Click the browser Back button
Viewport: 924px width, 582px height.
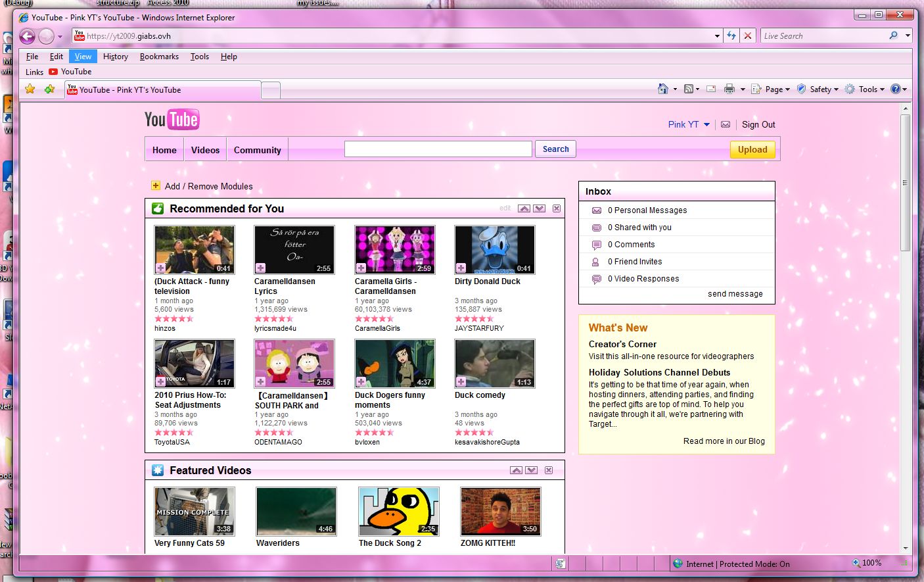[28, 36]
